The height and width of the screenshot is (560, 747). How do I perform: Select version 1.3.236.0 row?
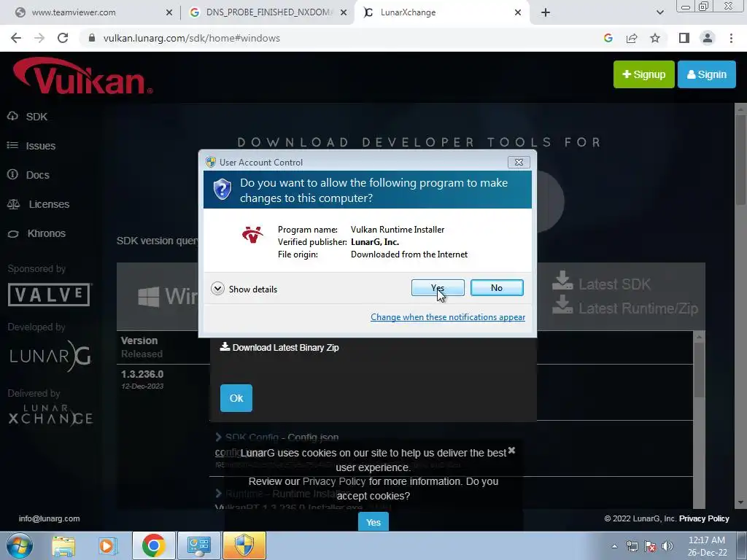[x=142, y=379]
